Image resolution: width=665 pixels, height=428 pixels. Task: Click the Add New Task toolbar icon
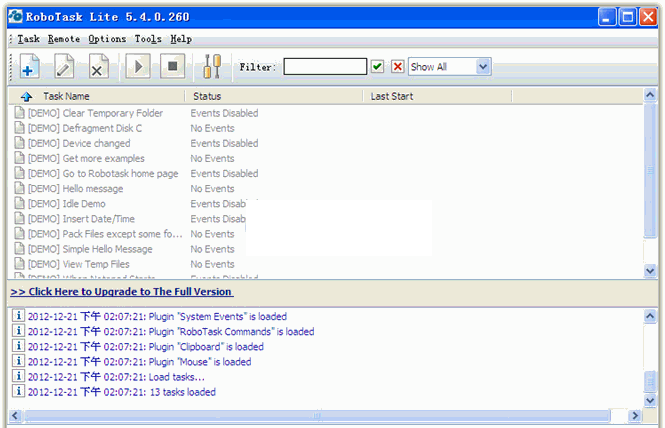tap(30, 67)
